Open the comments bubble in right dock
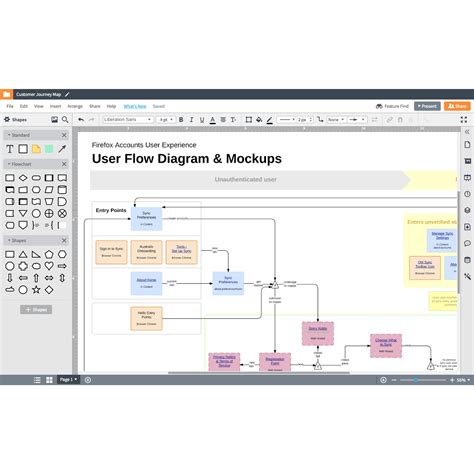The image size is (474, 474). [x=467, y=243]
